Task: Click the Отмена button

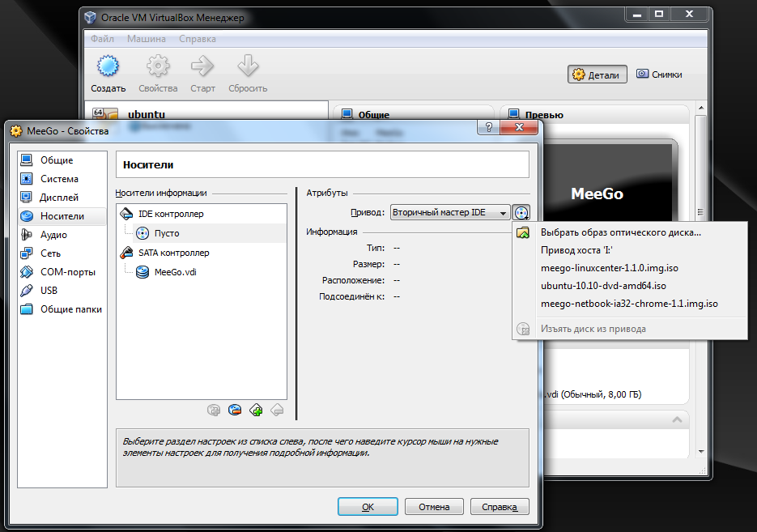Action: click(434, 507)
